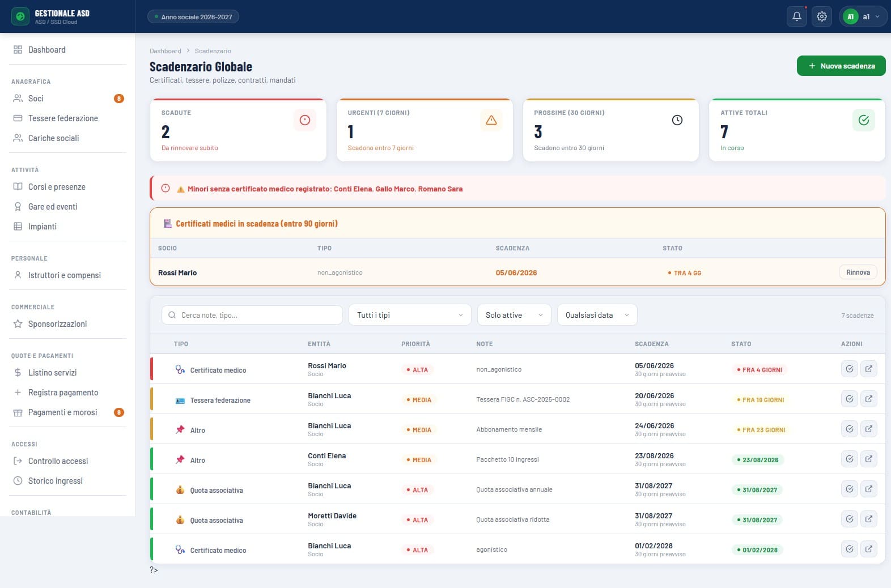This screenshot has width=891, height=588.
Task: Click the Dashboard breadcrumb link
Action: pyautogui.click(x=166, y=51)
